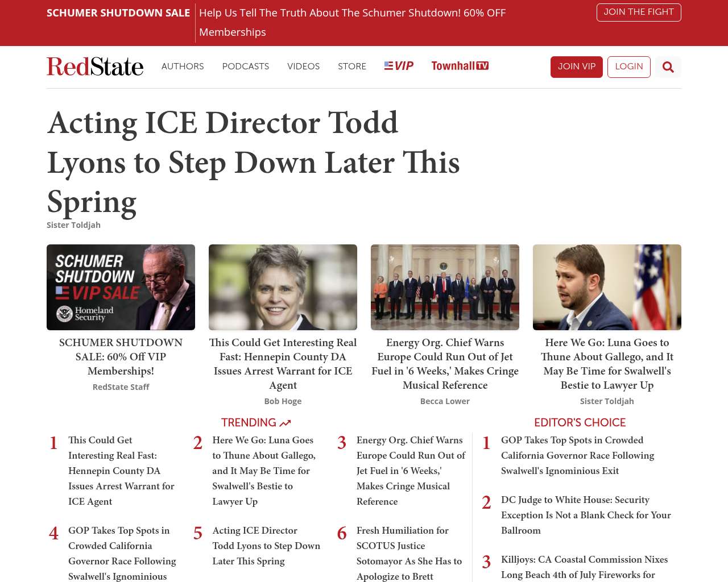This screenshot has width=728, height=582.
Task: Click the Editor's Choice section heading
Action: 580,422
